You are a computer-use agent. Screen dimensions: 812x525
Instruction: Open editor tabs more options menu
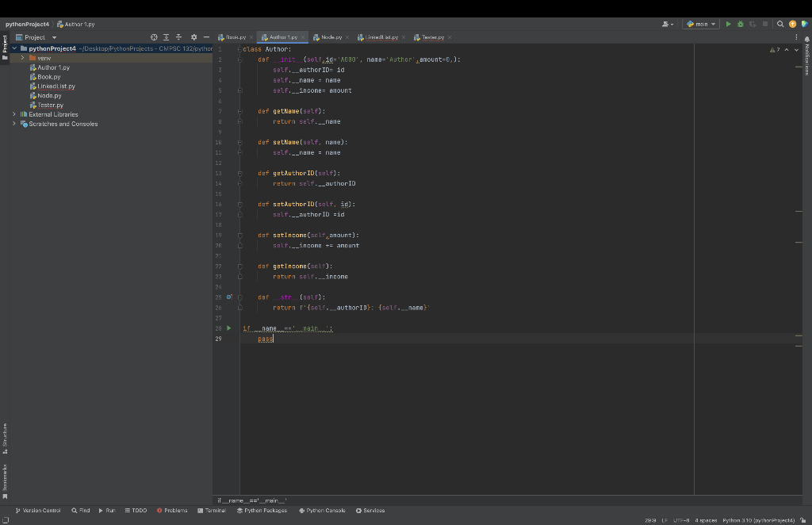click(796, 37)
